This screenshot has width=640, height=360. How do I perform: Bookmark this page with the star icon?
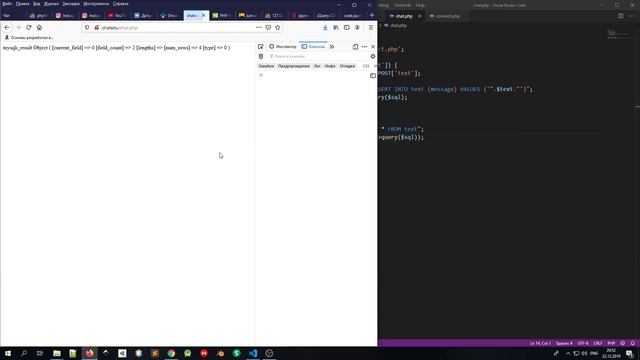tap(278, 27)
